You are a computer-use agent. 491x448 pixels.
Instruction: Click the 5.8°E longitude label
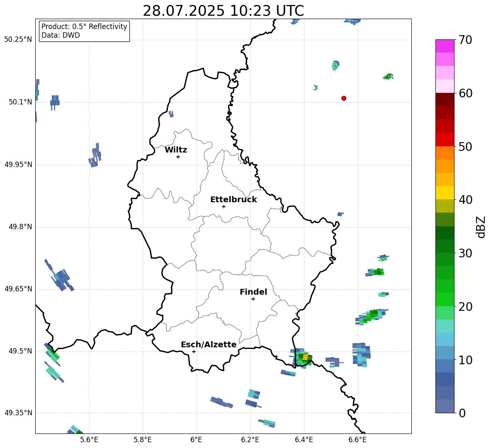click(x=143, y=440)
